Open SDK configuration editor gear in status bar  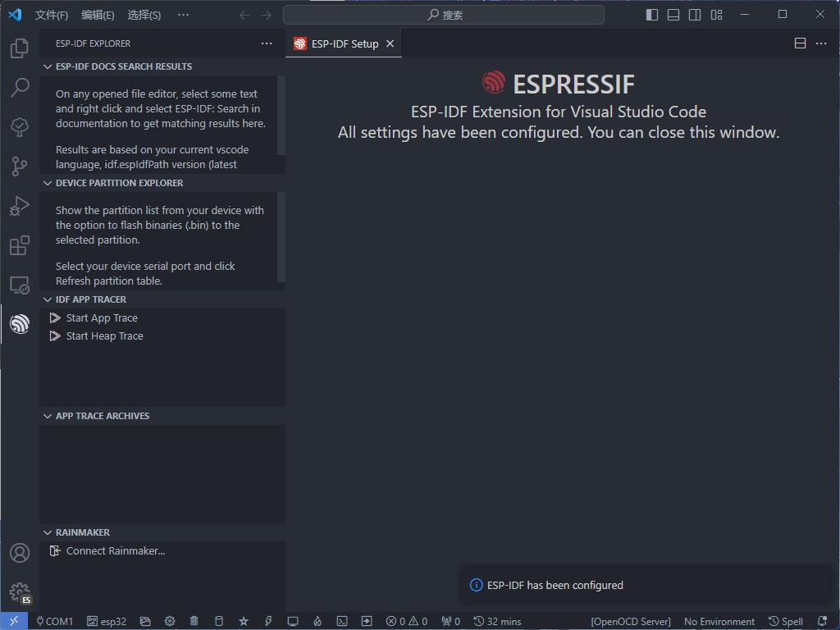[170, 621]
